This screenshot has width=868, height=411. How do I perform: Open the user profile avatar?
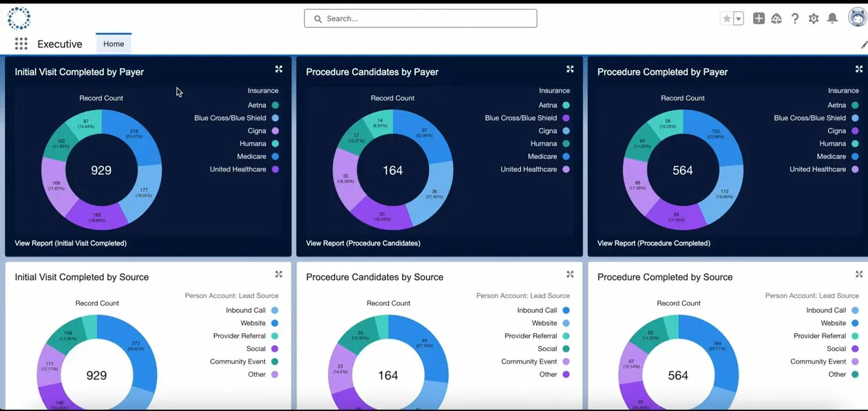pyautogui.click(x=857, y=18)
